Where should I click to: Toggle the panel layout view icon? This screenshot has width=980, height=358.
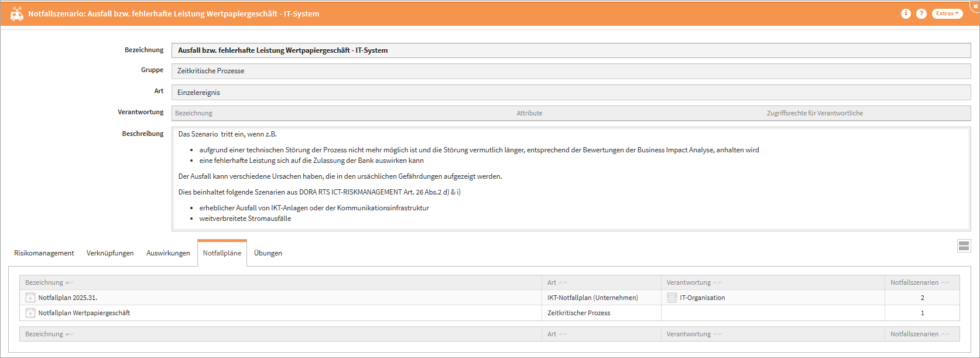pos(964,246)
